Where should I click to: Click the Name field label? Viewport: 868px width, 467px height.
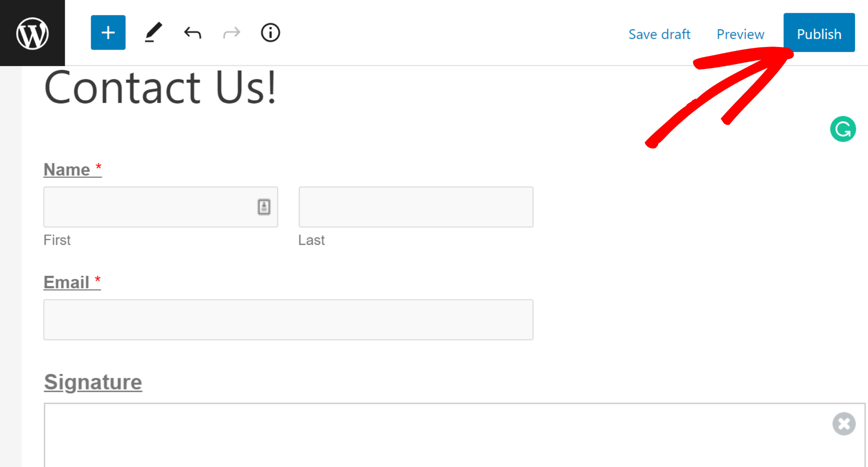[x=67, y=169]
